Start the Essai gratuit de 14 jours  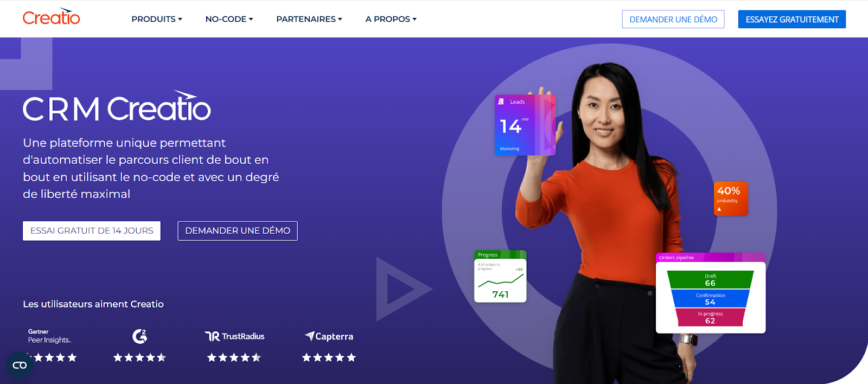(92, 231)
